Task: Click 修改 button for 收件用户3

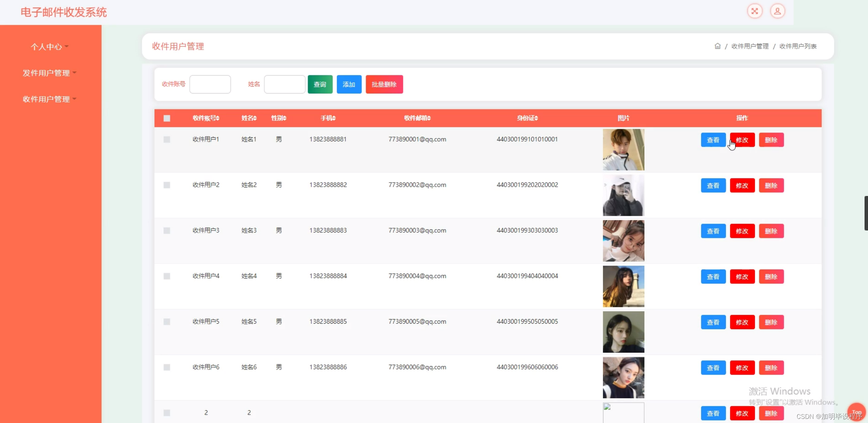Action: click(742, 231)
